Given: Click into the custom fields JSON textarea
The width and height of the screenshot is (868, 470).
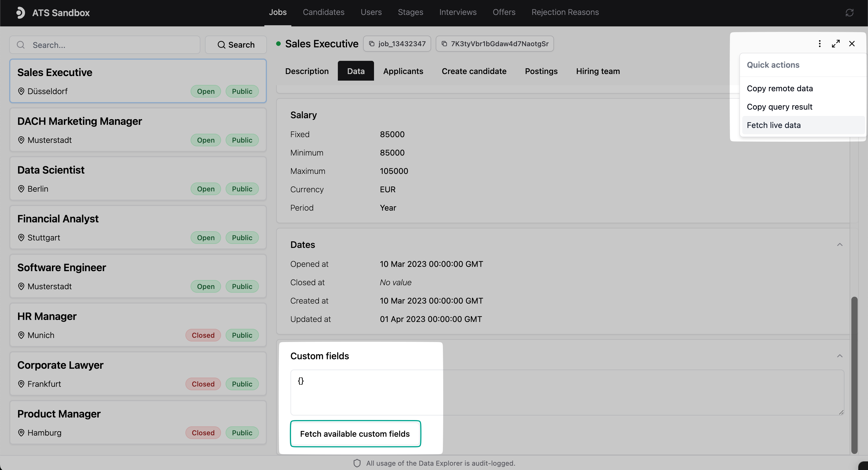Looking at the screenshot, I should click(567, 393).
